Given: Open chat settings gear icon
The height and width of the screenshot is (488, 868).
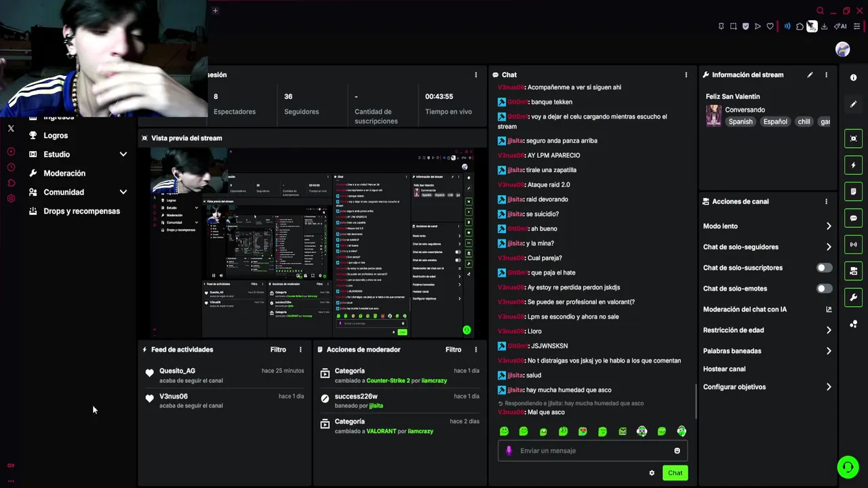Looking at the screenshot, I should pyautogui.click(x=652, y=473).
